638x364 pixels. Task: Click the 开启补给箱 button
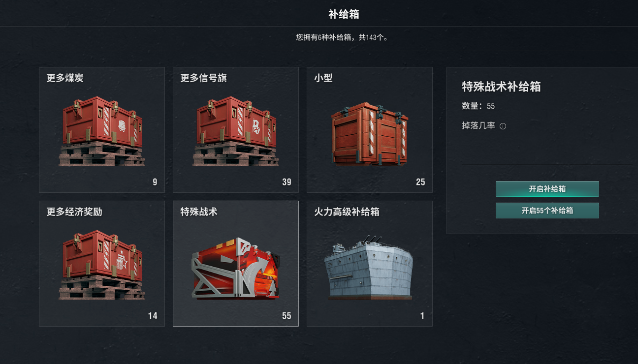547,189
